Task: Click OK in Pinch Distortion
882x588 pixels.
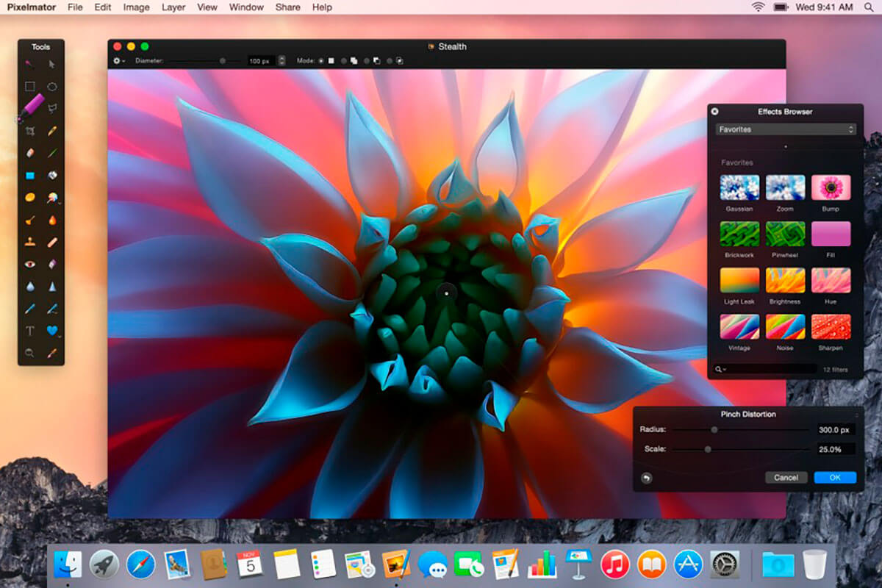Action: coord(835,477)
